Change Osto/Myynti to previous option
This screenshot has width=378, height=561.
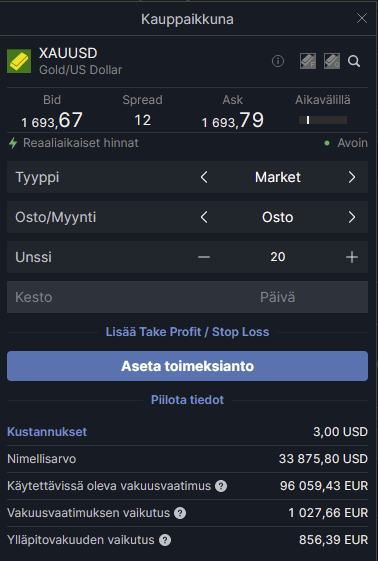click(204, 217)
